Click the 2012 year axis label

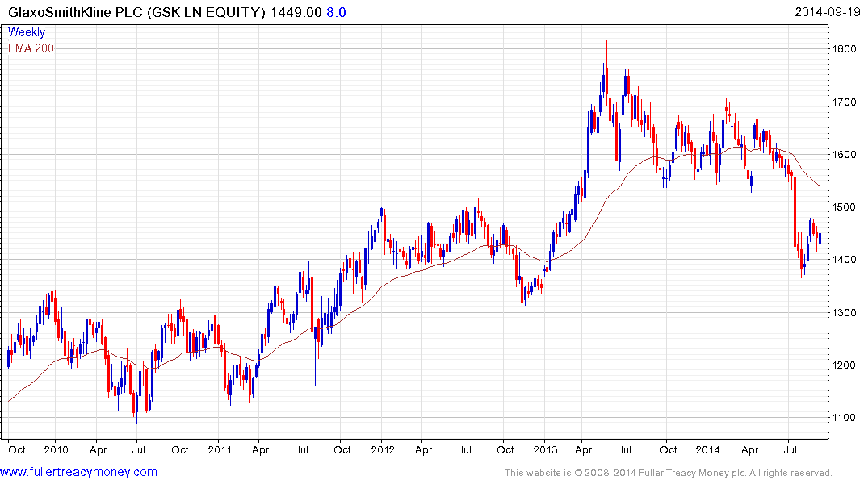[383, 449]
